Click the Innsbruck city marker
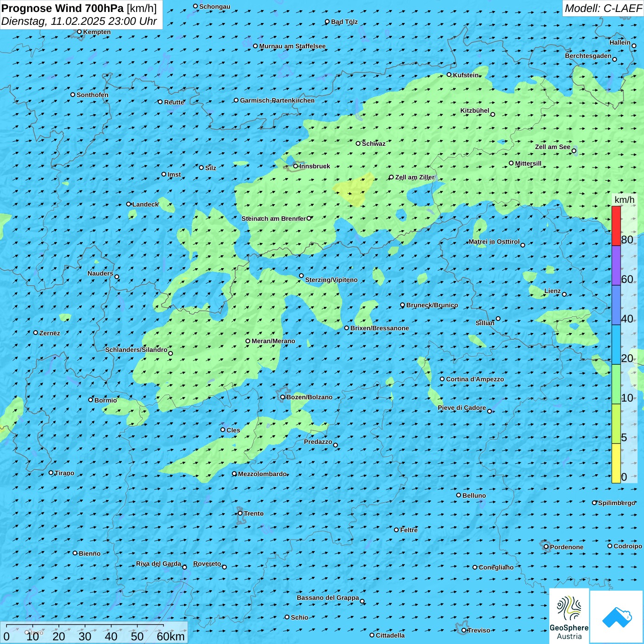Viewport: 644px width, 644px height. [x=296, y=166]
